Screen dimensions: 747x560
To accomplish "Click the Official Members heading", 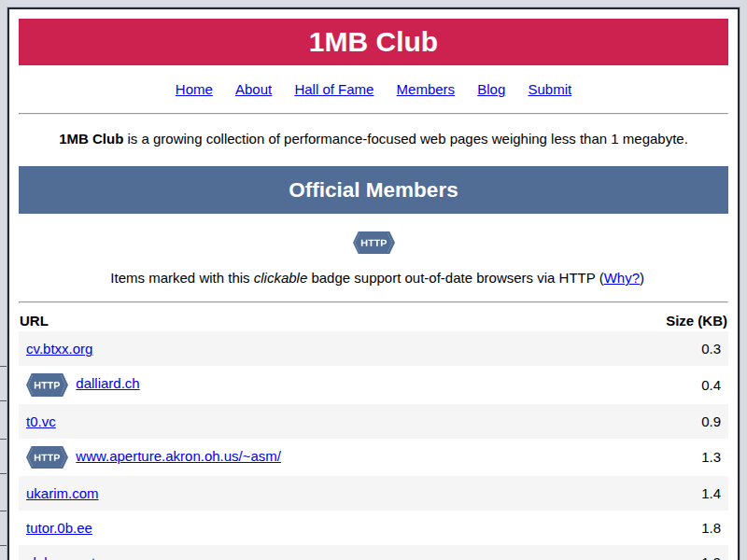I will [373, 189].
